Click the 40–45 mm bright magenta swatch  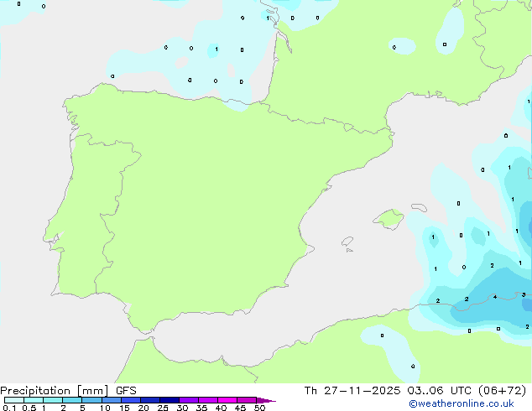click(227, 400)
